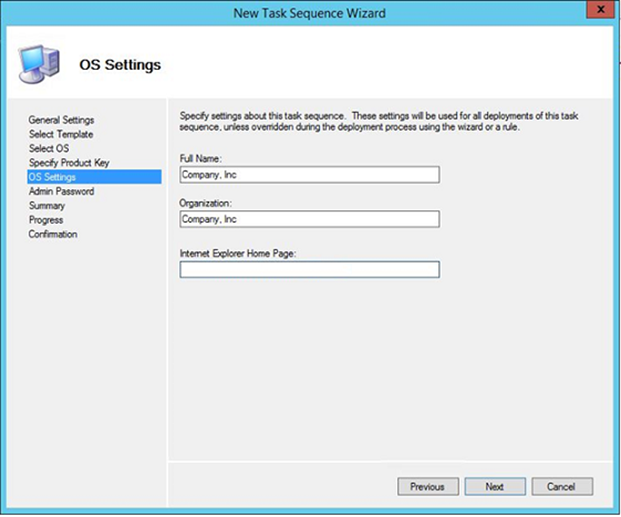This screenshot has height=517, width=621.
Task: Click the OS Settings page heading
Action: pos(120,65)
